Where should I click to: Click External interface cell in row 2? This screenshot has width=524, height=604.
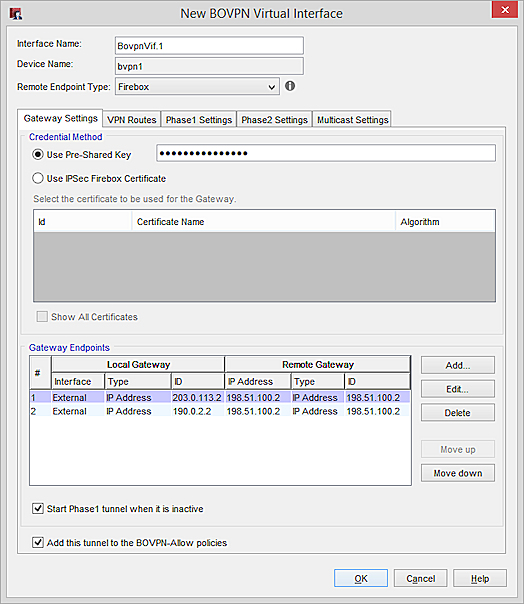(77, 411)
